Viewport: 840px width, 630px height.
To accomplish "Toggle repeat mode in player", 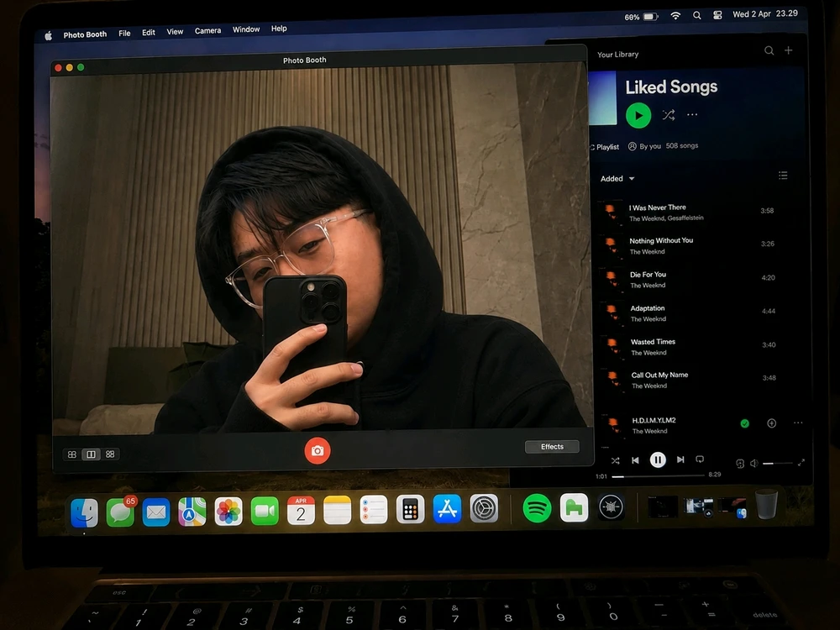I will [x=700, y=459].
